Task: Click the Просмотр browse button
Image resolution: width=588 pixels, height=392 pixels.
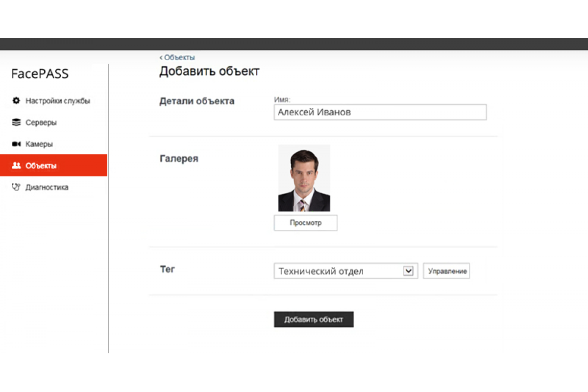Action: point(306,223)
